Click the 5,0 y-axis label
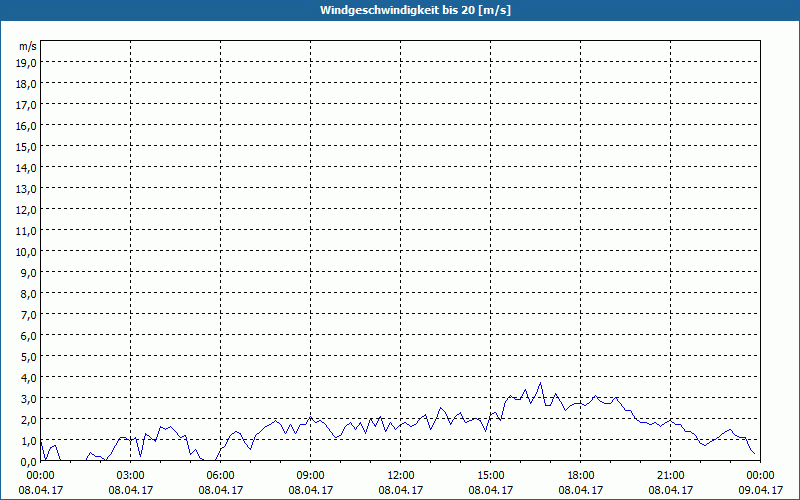This screenshot has width=800, height=500. pos(30,357)
